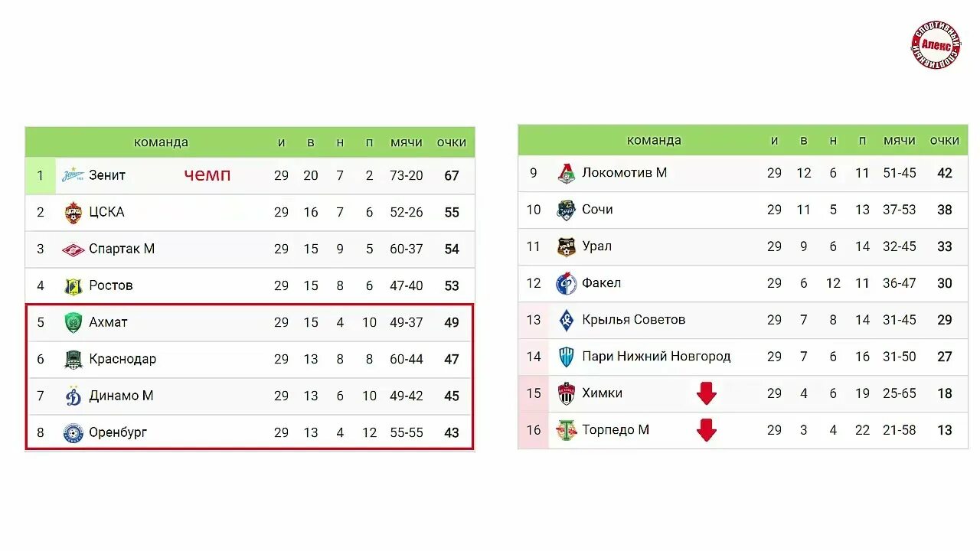The image size is (980, 551).
Task: Click the Пари Нижний Новгород team name
Action: click(656, 357)
